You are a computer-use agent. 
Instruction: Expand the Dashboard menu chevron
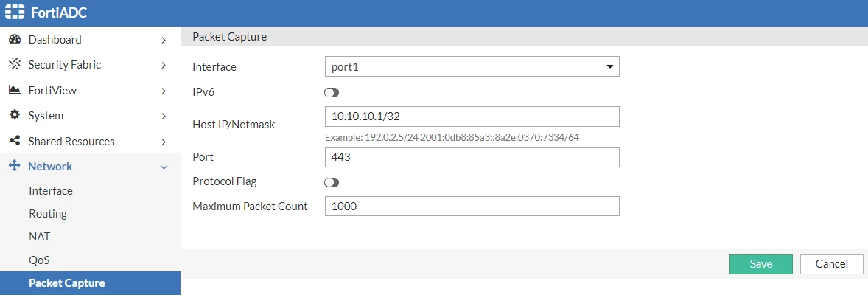(x=164, y=40)
